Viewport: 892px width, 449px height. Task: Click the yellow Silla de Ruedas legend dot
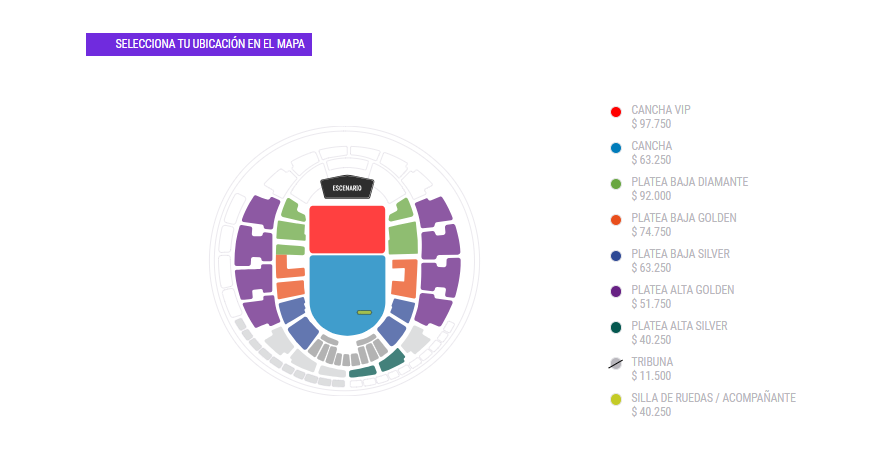616,399
